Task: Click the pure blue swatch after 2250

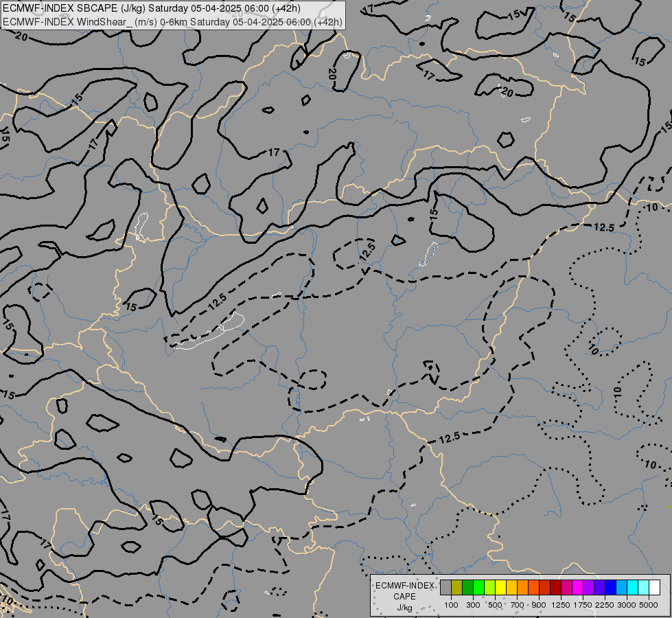Action: pos(611,588)
